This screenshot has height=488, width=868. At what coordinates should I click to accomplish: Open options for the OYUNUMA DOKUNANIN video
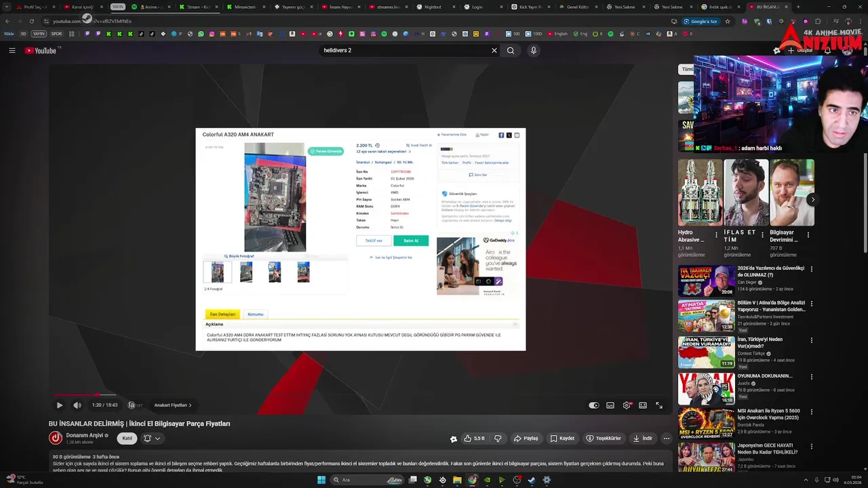811,377
